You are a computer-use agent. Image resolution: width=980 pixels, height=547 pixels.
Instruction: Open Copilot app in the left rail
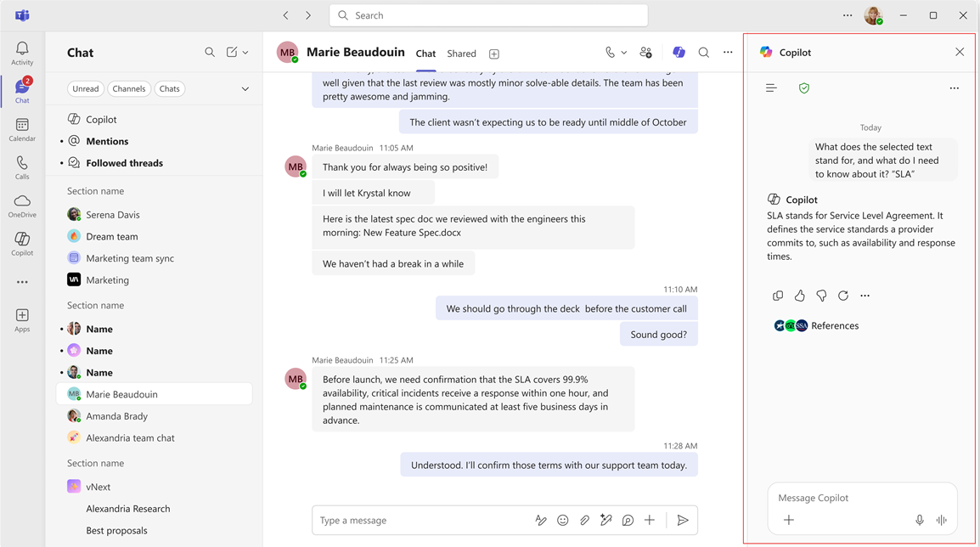point(22,244)
